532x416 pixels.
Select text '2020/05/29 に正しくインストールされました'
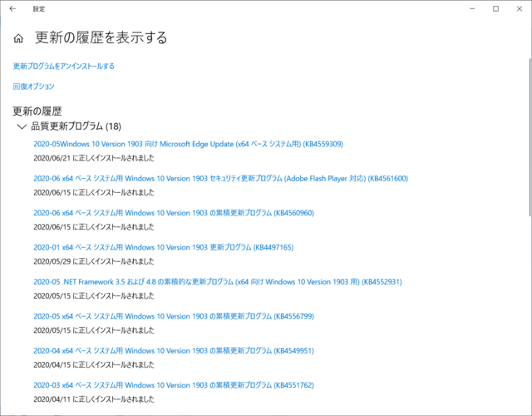(94, 261)
